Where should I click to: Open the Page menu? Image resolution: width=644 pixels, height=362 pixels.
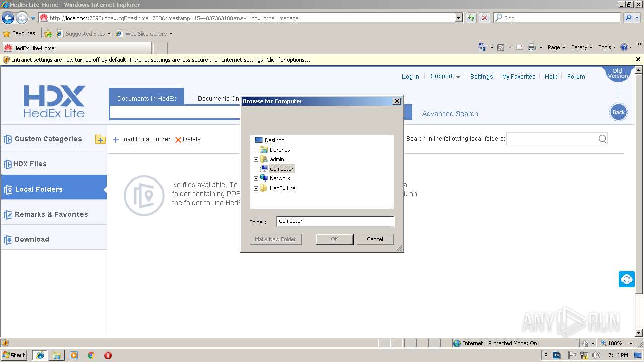pyautogui.click(x=556, y=47)
